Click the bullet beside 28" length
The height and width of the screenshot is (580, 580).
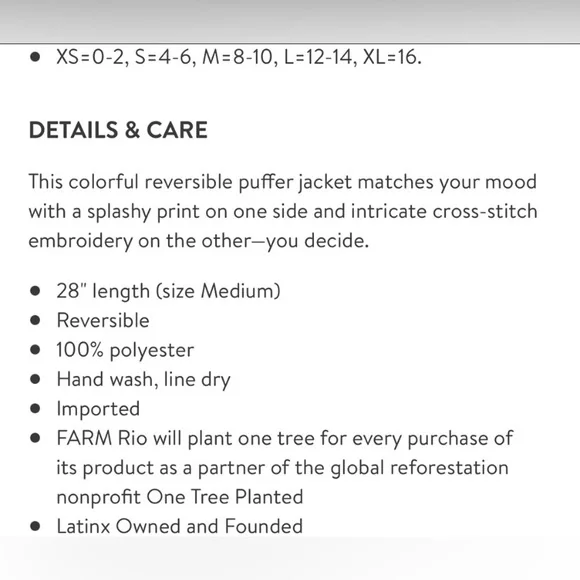(x=35, y=291)
